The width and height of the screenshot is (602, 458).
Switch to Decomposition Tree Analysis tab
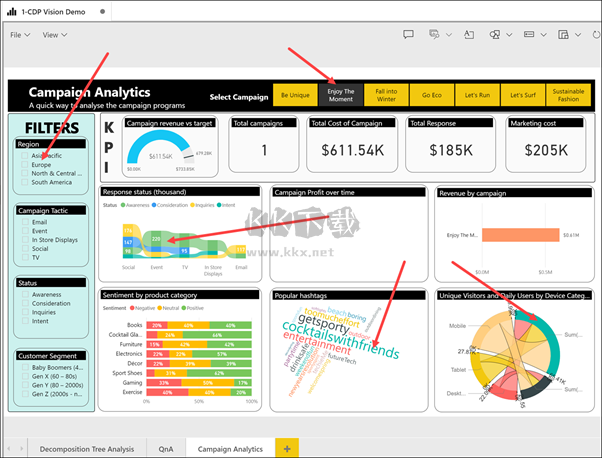tap(87, 449)
